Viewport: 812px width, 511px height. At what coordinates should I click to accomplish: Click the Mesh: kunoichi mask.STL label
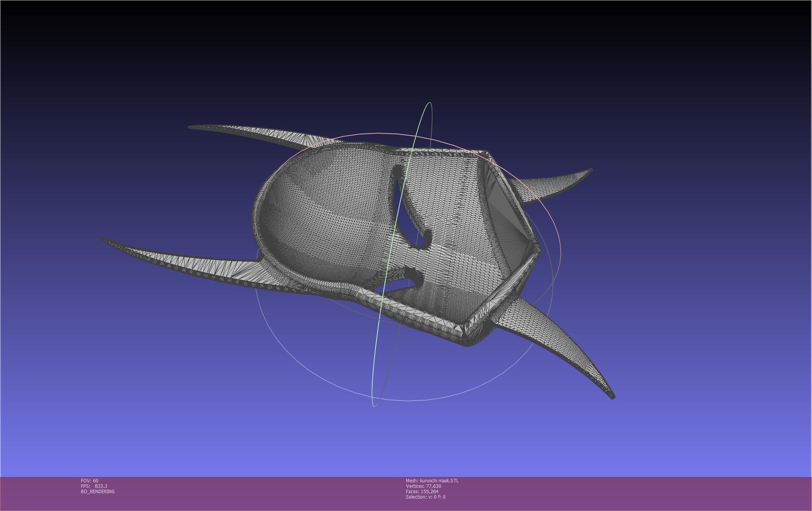tap(432, 481)
